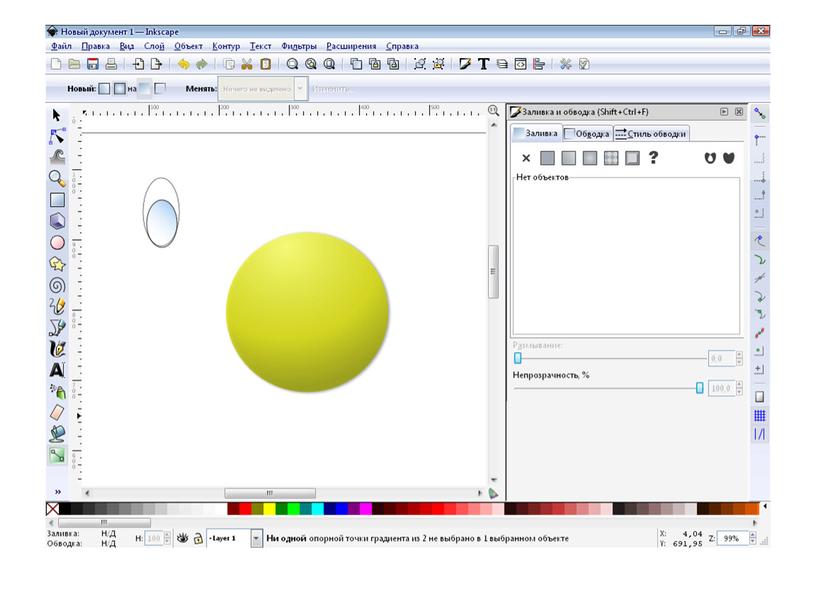Click the Заливка tab
Screen dimensions: 816x613
(x=536, y=133)
